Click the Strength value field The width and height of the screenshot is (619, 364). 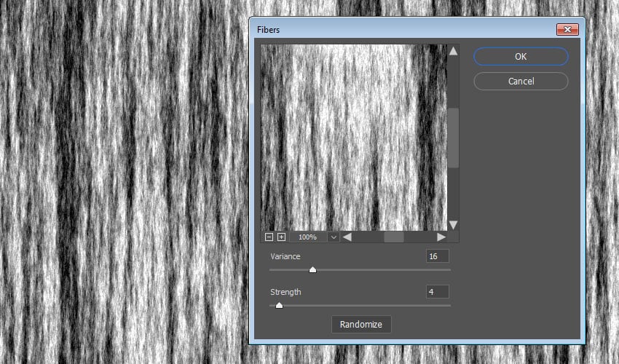pos(438,292)
